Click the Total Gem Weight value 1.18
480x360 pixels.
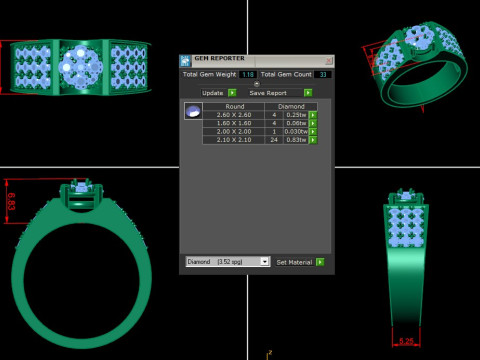point(248,75)
